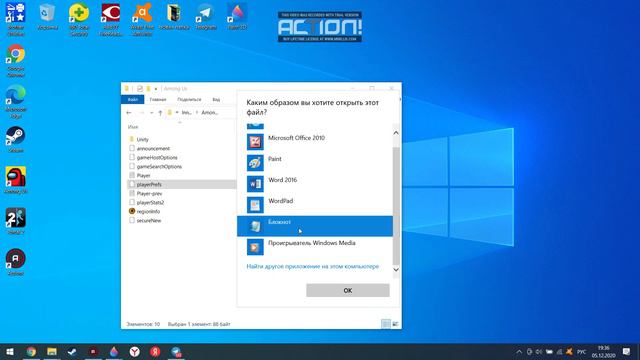
Task: Click the app list scroll-down arrow
Action: click(396, 269)
